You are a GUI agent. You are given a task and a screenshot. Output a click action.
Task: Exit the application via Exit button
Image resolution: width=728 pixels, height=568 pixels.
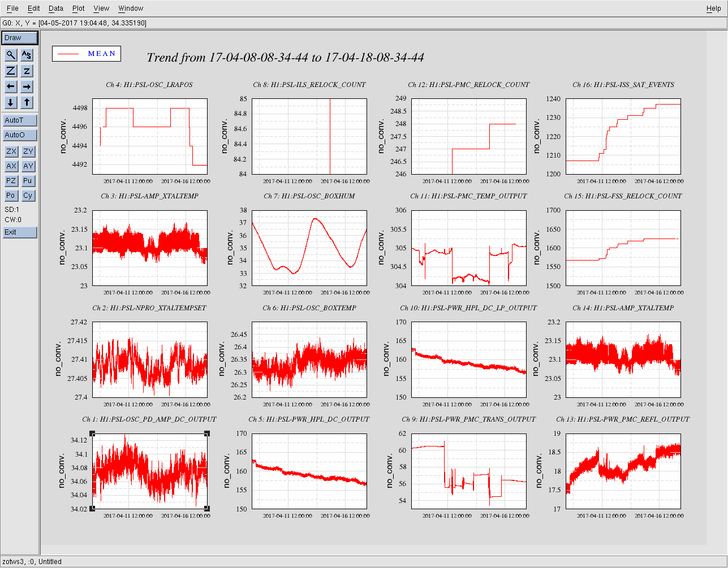click(x=20, y=232)
